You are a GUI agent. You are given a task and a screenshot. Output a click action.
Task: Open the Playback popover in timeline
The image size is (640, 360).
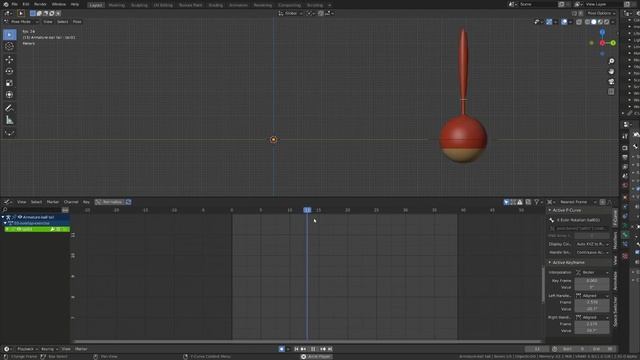[27, 349]
